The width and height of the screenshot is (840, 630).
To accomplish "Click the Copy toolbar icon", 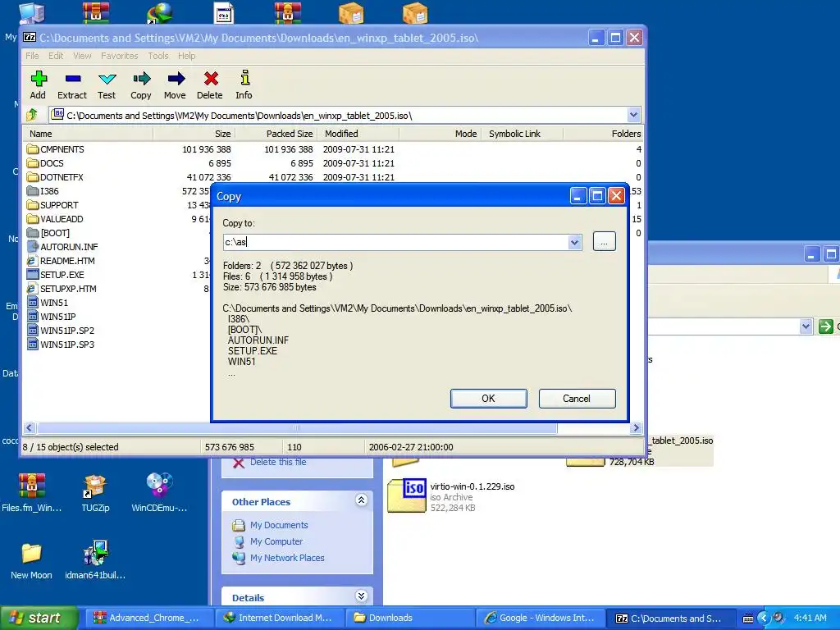I will point(141,84).
